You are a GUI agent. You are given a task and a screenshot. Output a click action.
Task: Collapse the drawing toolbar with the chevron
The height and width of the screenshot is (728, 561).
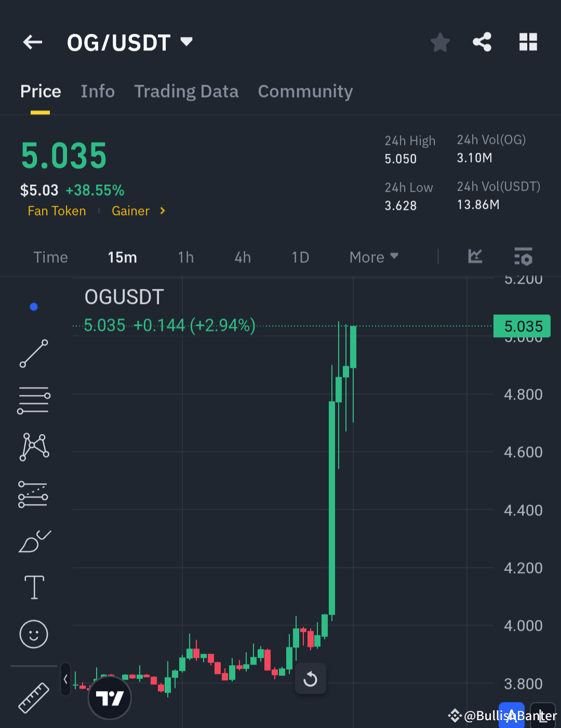pos(65,679)
